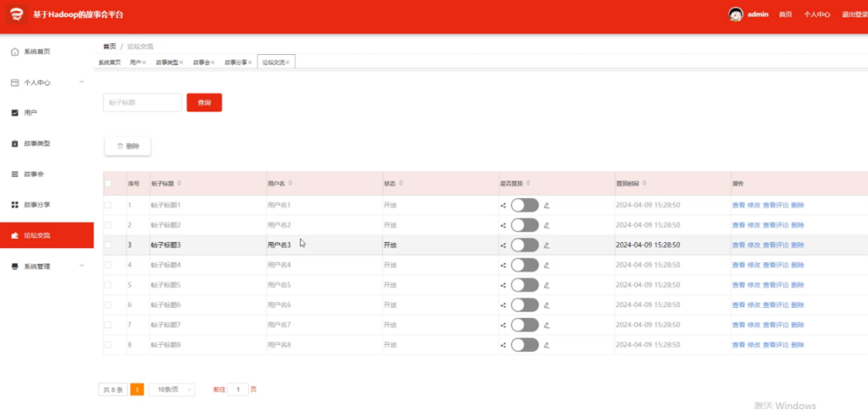Sort by the 用户名 column arrows
Screen dimensions: 868x410
pos(290,183)
